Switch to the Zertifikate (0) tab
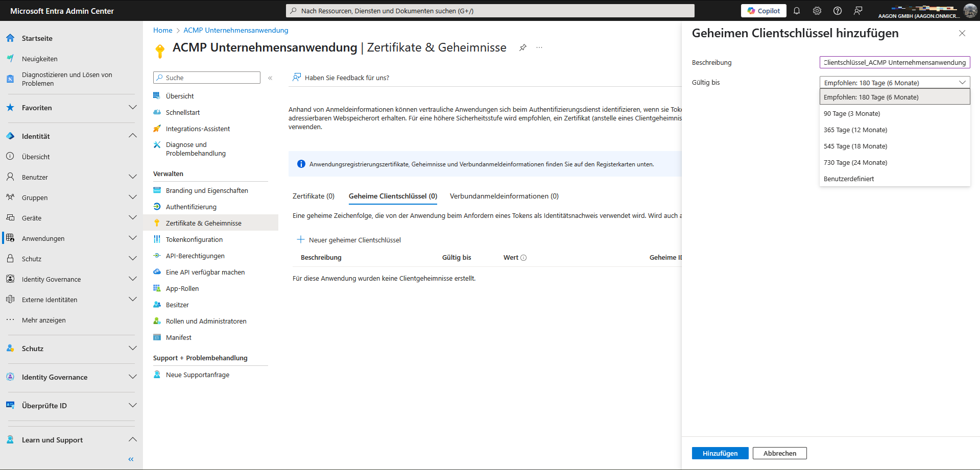Image resolution: width=980 pixels, height=470 pixels. 313,196
